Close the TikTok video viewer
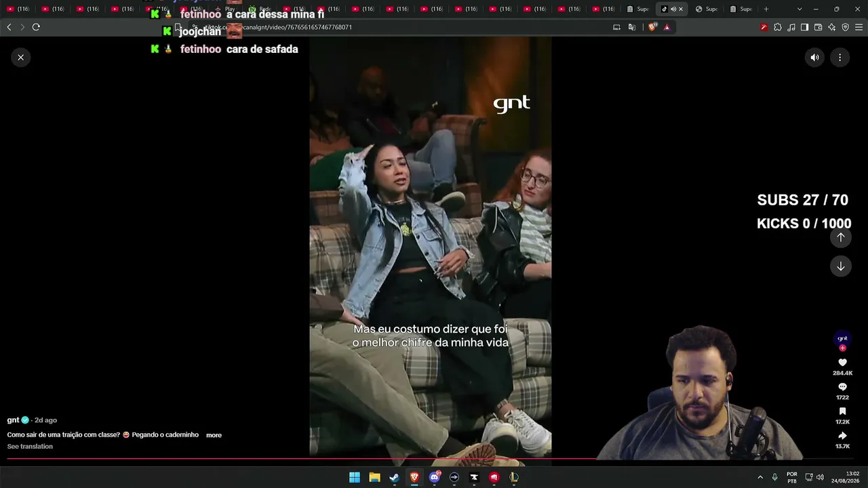 pyautogui.click(x=20, y=58)
